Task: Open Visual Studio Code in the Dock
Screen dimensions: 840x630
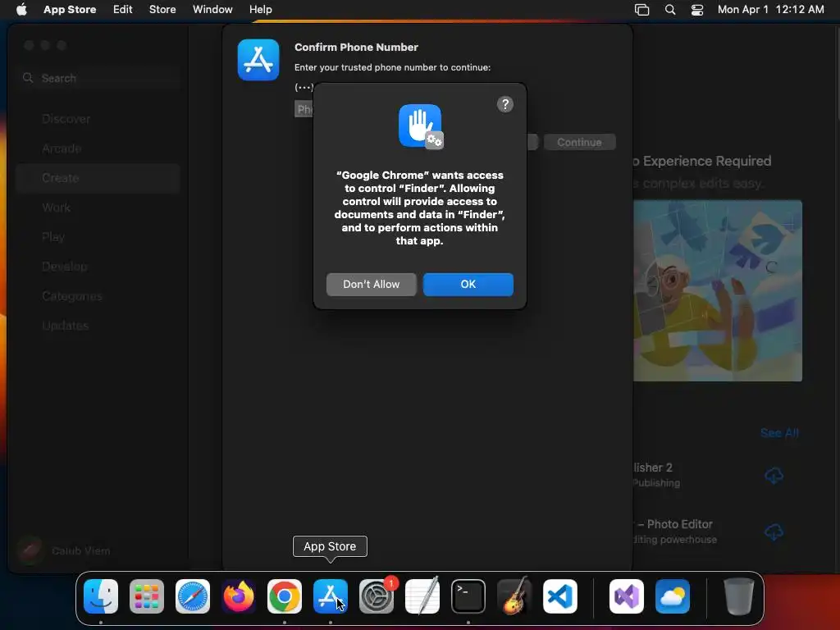Action: (559, 596)
